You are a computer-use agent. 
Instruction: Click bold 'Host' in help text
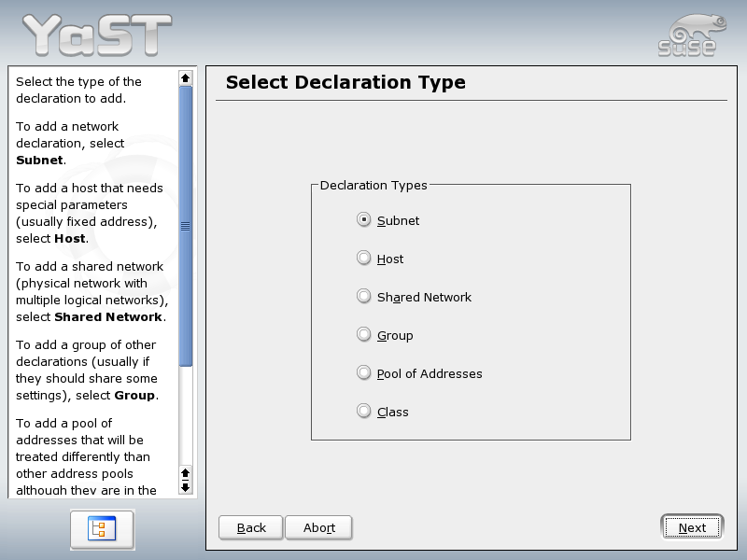click(69, 239)
